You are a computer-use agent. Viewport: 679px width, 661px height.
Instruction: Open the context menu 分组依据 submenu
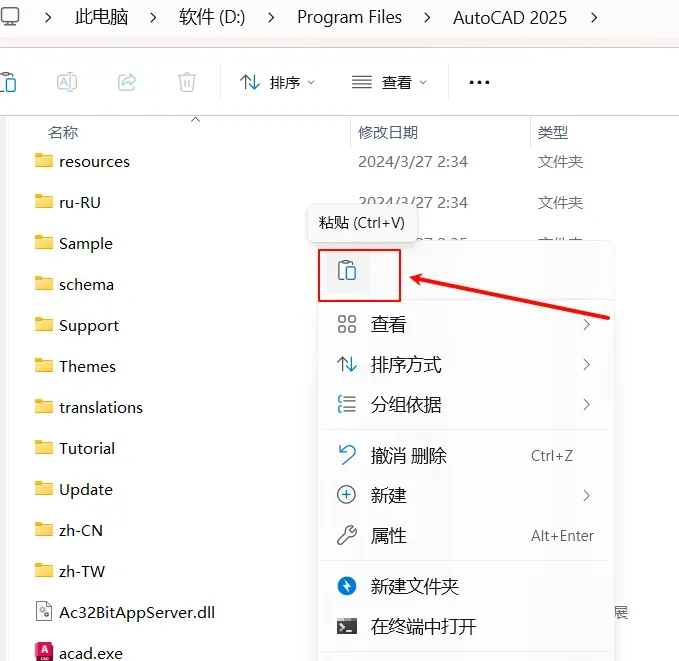click(466, 405)
